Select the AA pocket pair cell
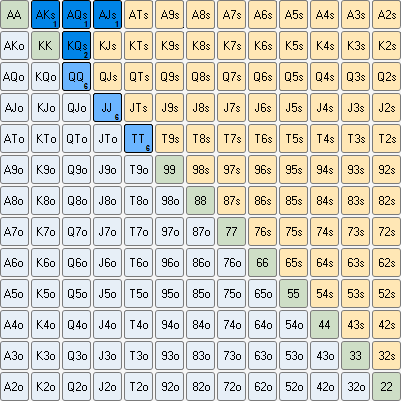Viewport: 401px width, 401px height. pos(14,15)
